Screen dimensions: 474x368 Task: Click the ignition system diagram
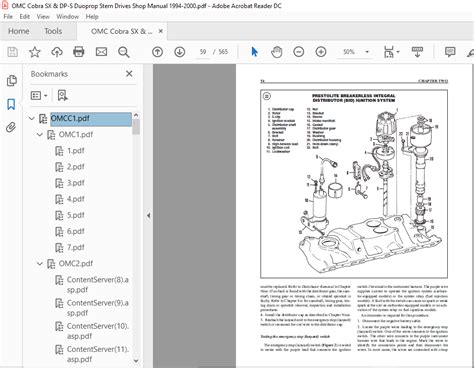click(354, 184)
